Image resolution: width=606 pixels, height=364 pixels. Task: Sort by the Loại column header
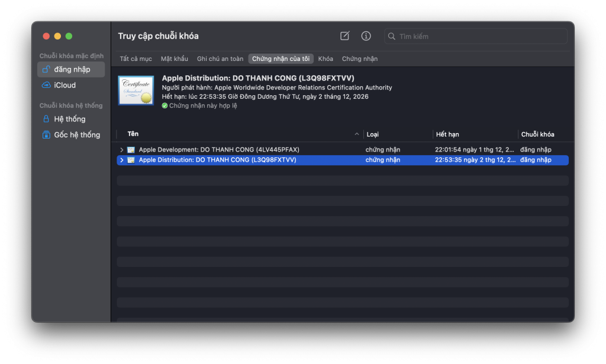pyautogui.click(x=373, y=134)
